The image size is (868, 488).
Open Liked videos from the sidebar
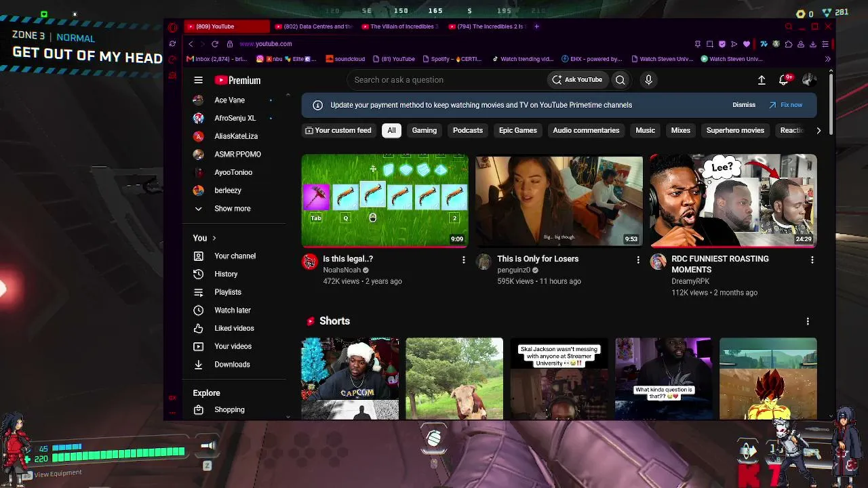coord(234,328)
